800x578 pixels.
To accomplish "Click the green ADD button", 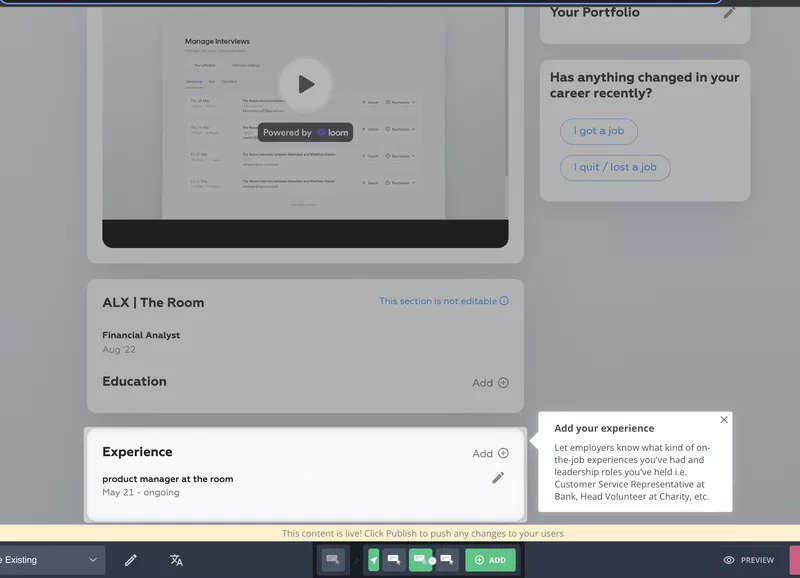I will click(490, 560).
